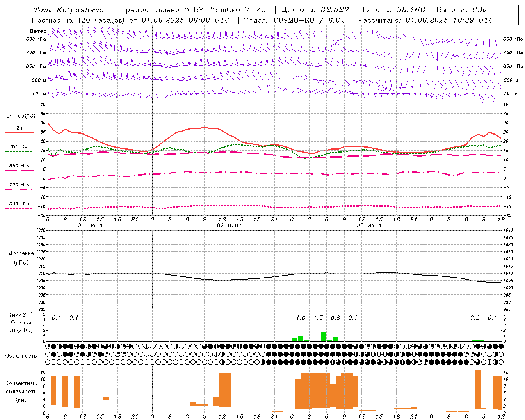Click the tallest green precipitation bar
The height and width of the screenshot is (420, 525).
click(x=324, y=337)
